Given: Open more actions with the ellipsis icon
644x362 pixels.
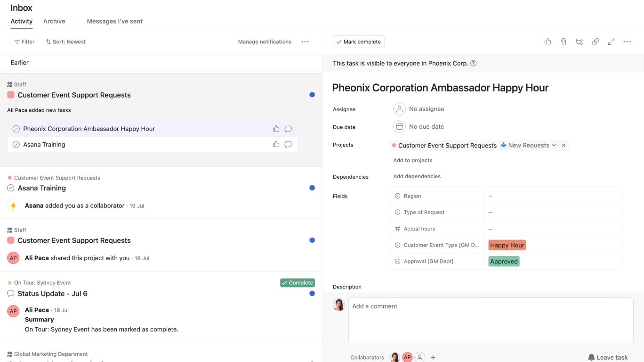Looking at the screenshot, I should coord(627,41).
